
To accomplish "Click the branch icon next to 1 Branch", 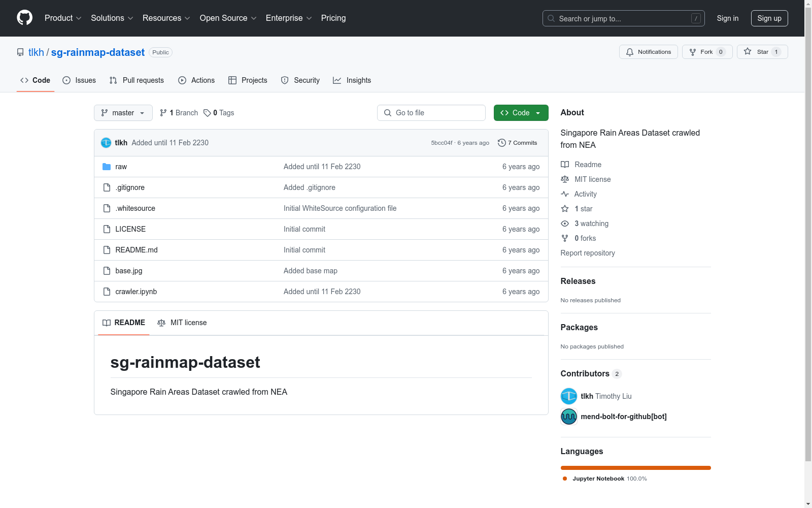I will pyautogui.click(x=163, y=113).
